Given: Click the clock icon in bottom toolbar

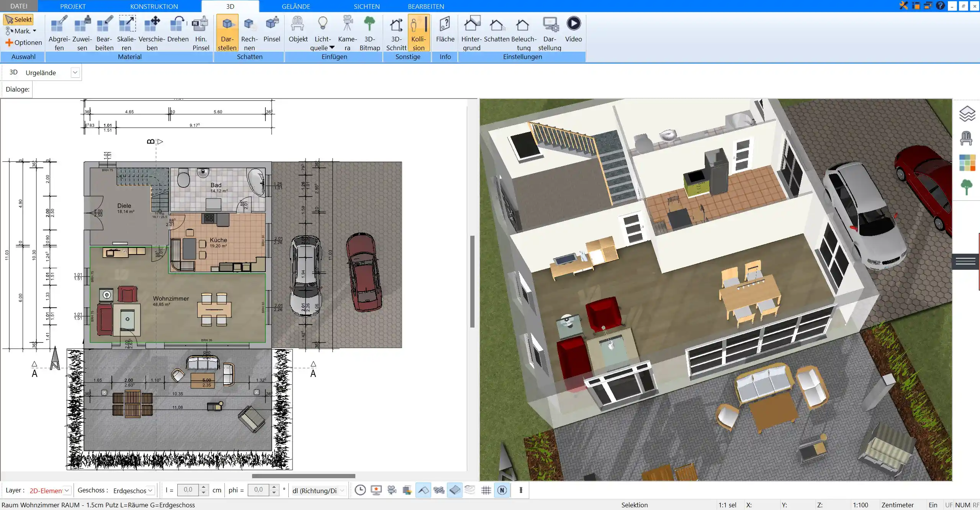Looking at the screenshot, I should click(360, 490).
